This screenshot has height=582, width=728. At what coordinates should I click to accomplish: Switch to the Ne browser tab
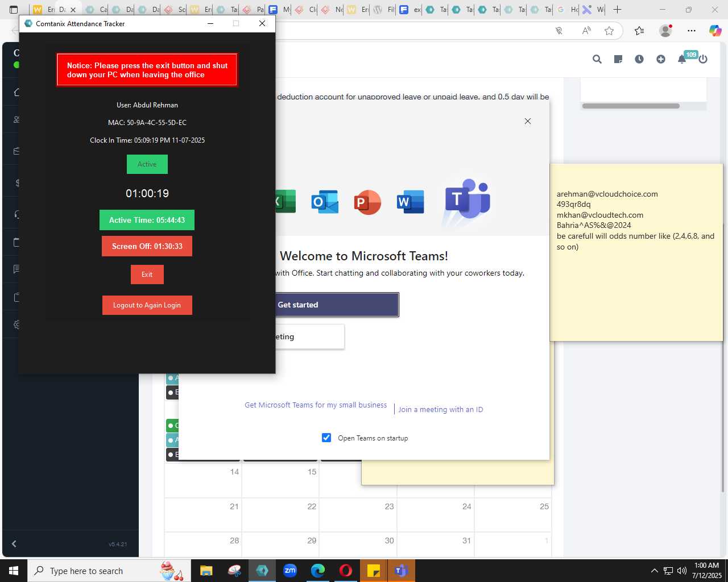[332, 10]
